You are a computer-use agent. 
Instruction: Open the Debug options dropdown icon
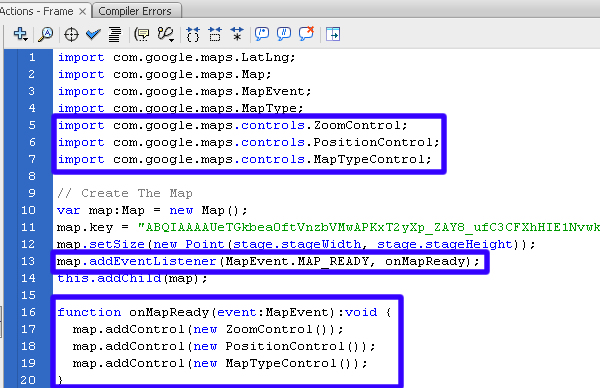click(166, 34)
